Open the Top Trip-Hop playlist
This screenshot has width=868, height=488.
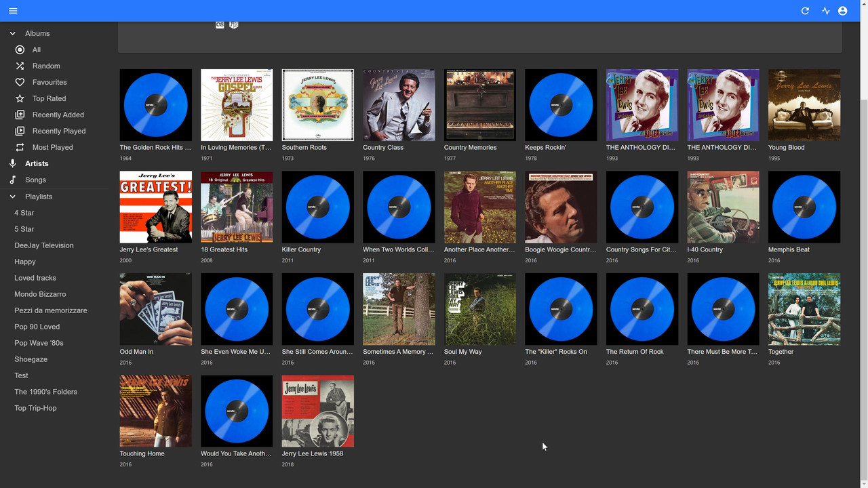(35, 408)
